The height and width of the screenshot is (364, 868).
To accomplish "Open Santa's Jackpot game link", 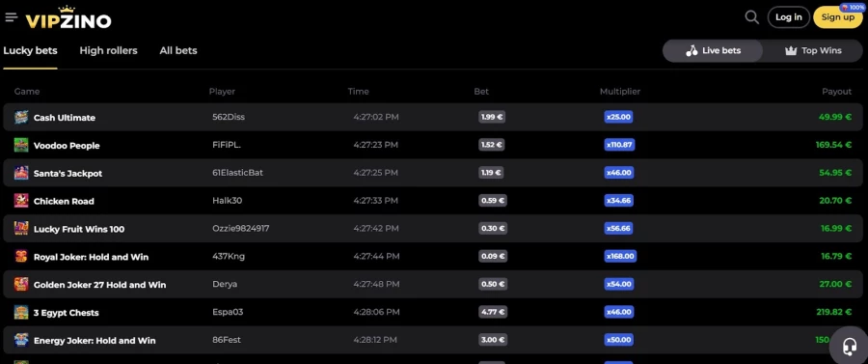I will 68,174.
